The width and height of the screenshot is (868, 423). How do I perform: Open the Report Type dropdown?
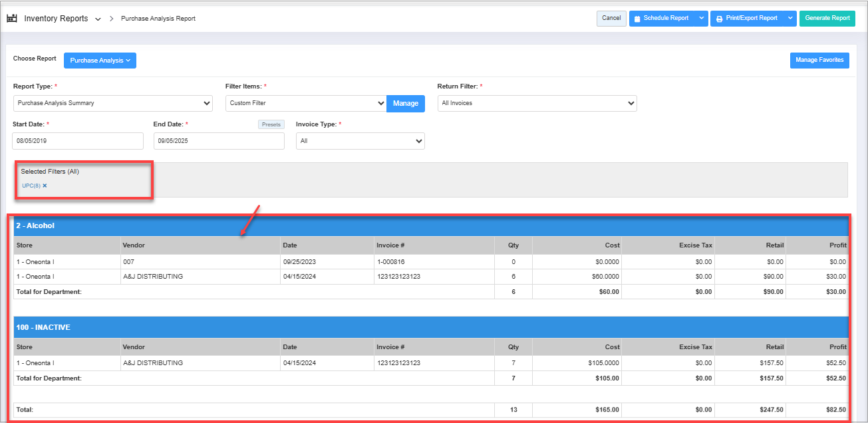tap(112, 103)
